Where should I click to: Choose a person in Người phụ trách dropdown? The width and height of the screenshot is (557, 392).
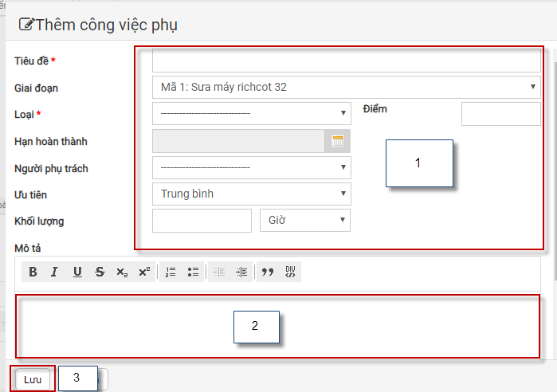[x=251, y=167]
